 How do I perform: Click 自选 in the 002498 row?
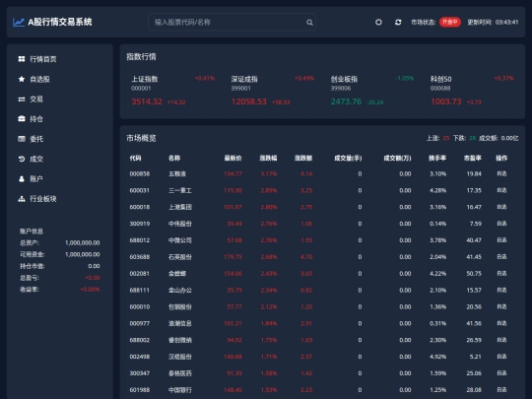click(501, 357)
